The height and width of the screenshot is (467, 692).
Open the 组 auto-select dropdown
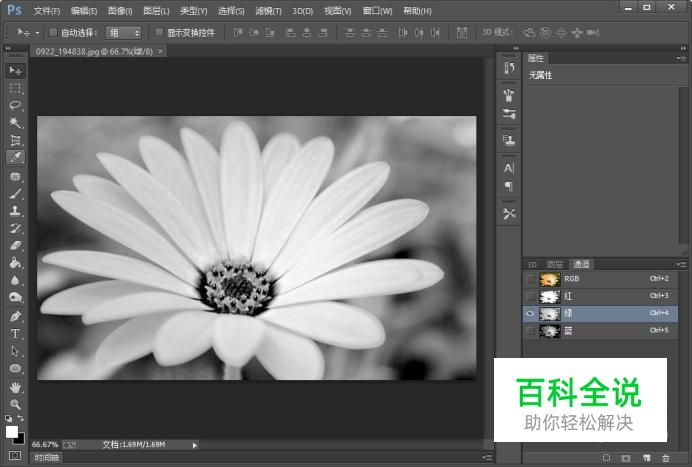[124, 33]
